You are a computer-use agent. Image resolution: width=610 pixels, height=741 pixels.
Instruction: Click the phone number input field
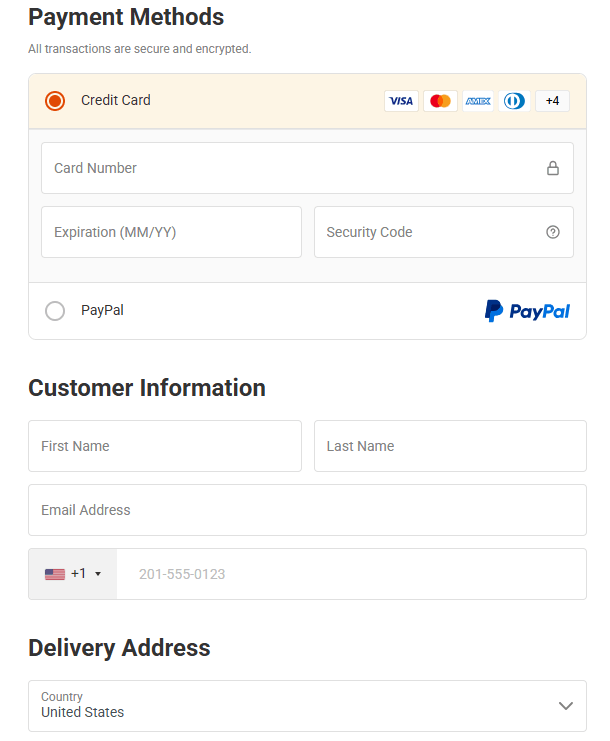(350, 574)
